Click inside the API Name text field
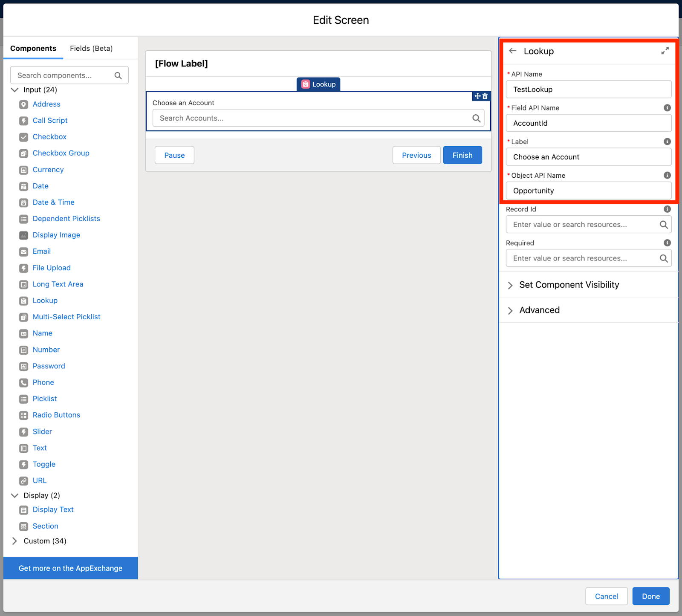Image resolution: width=682 pixels, height=616 pixels. point(588,89)
